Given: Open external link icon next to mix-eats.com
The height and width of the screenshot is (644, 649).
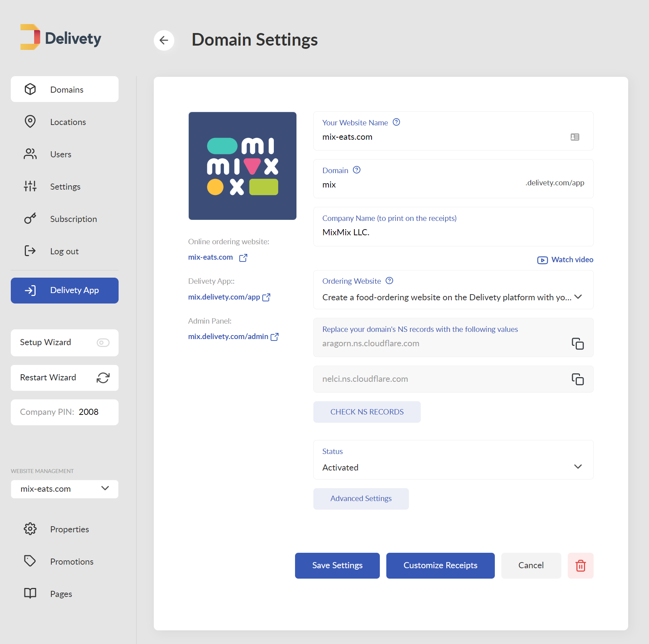Looking at the screenshot, I should coord(243,258).
